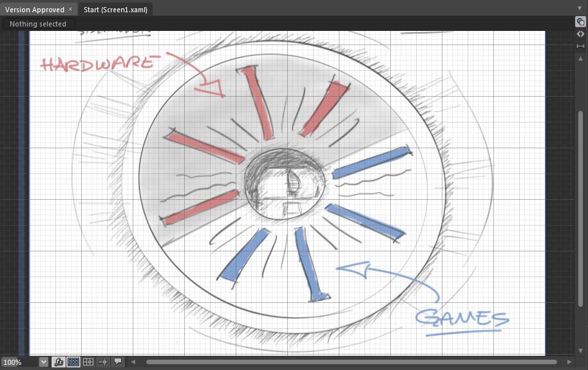Image resolution: width=588 pixels, height=370 pixels.
Task: Toggle the annotations speech bubble button
Action: click(x=118, y=362)
